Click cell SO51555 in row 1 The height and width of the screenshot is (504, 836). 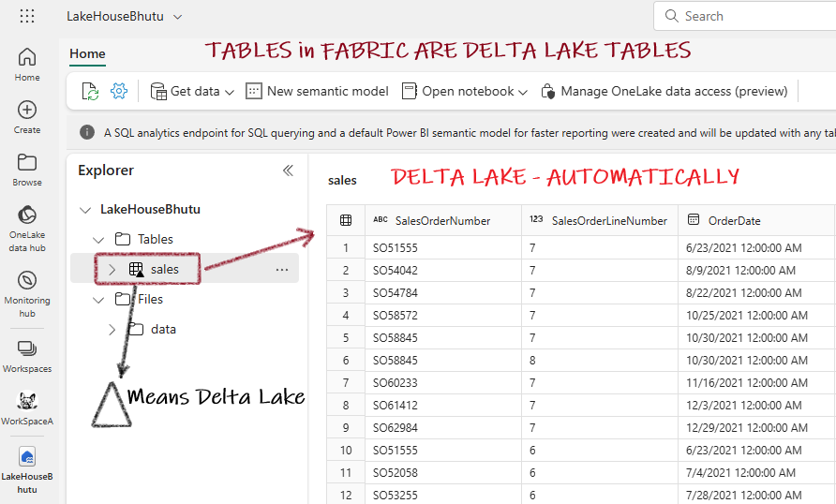(x=443, y=247)
